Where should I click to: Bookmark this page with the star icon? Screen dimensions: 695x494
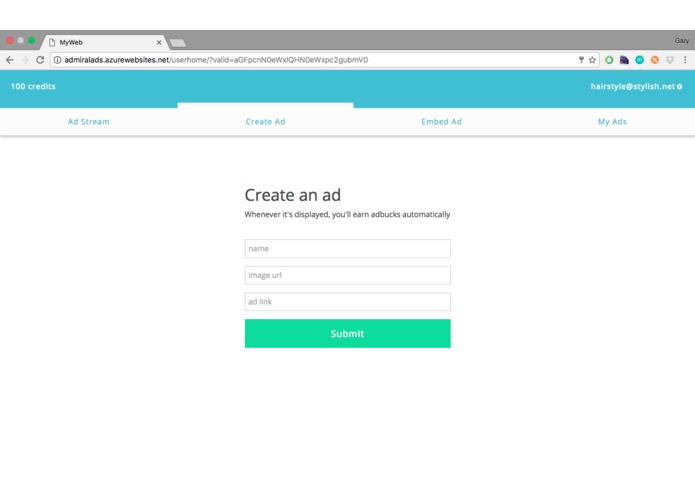coord(592,60)
